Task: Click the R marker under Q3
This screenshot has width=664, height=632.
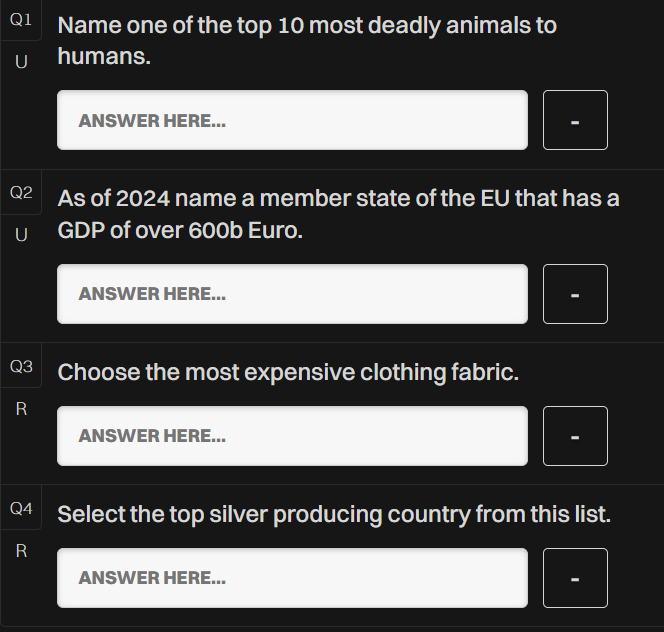Action: pos(21,409)
